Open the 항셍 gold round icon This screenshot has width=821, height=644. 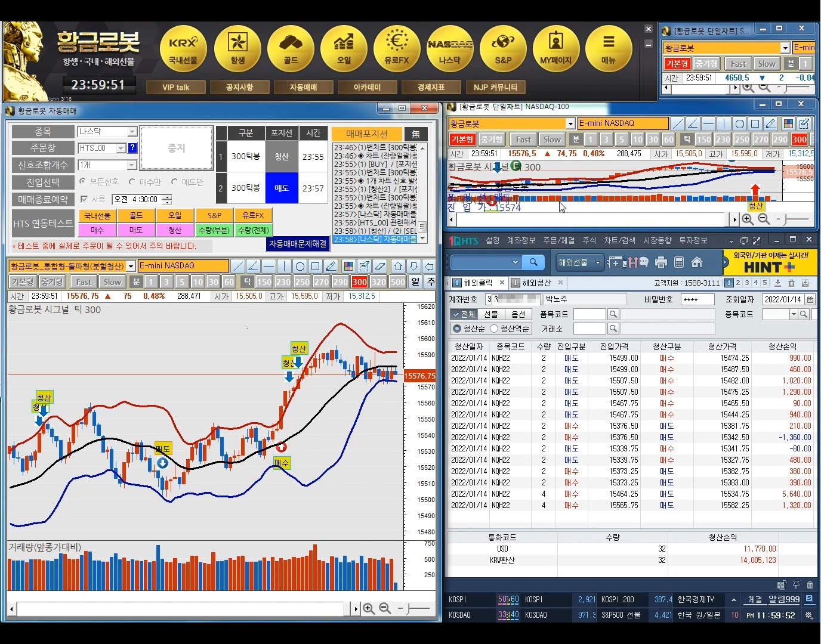(x=237, y=49)
